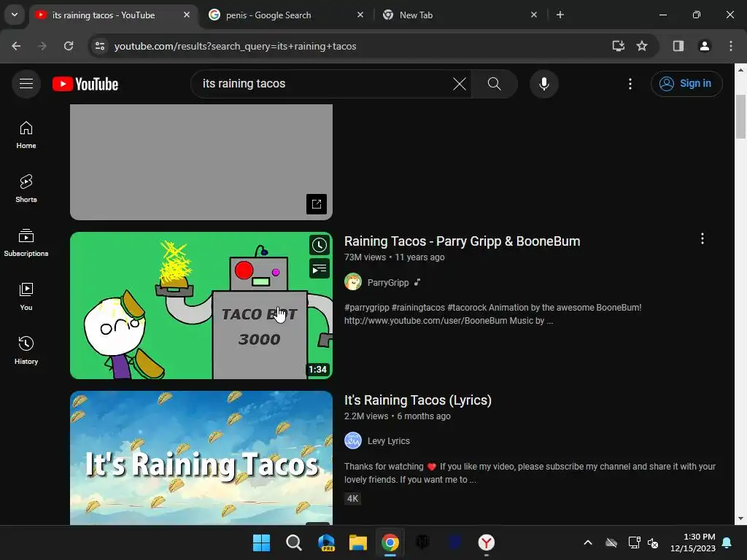Image resolution: width=747 pixels, height=560 pixels.
Task: Click the page vertical scrollbar thumb
Action: pyautogui.click(x=740, y=117)
